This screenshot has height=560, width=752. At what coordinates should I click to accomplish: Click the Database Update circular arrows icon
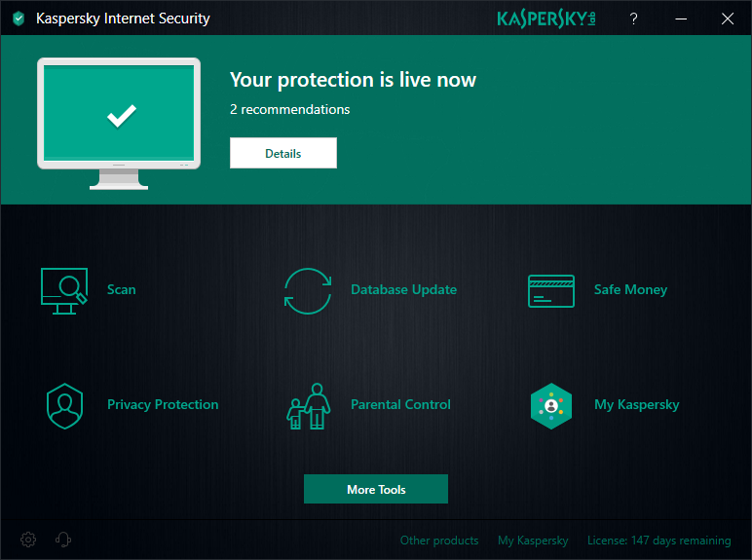[308, 291]
